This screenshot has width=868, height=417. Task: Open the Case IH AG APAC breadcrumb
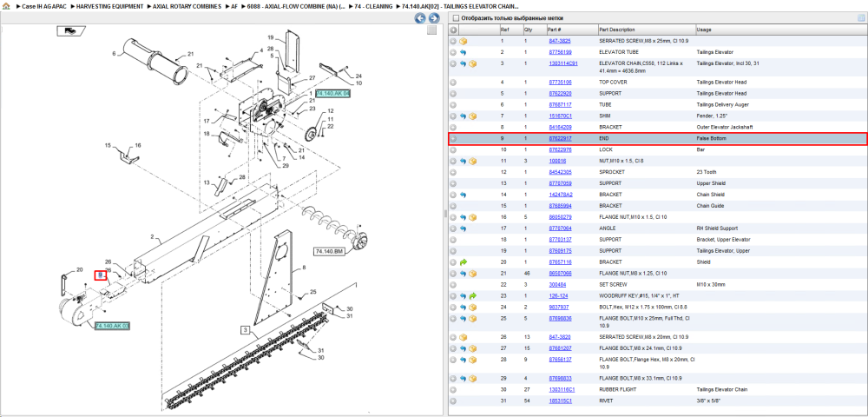[x=43, y=7]
